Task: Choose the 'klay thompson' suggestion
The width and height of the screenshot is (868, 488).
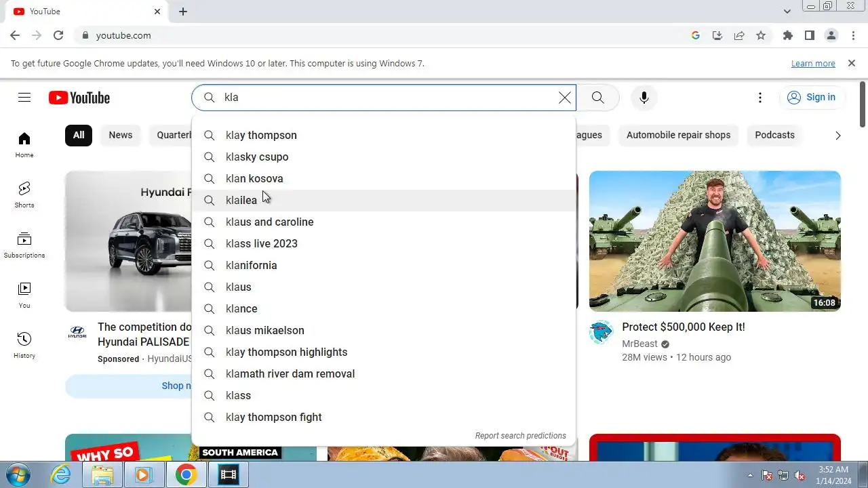Action: pyautogui.click(x=384, y=135)
